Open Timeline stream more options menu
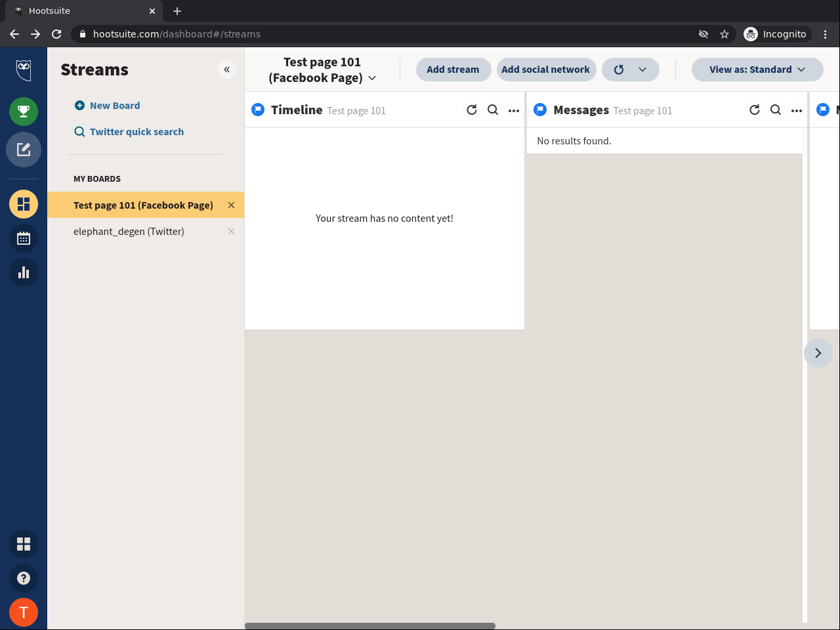This screenshot has width=840, height=630. [514, 110]
